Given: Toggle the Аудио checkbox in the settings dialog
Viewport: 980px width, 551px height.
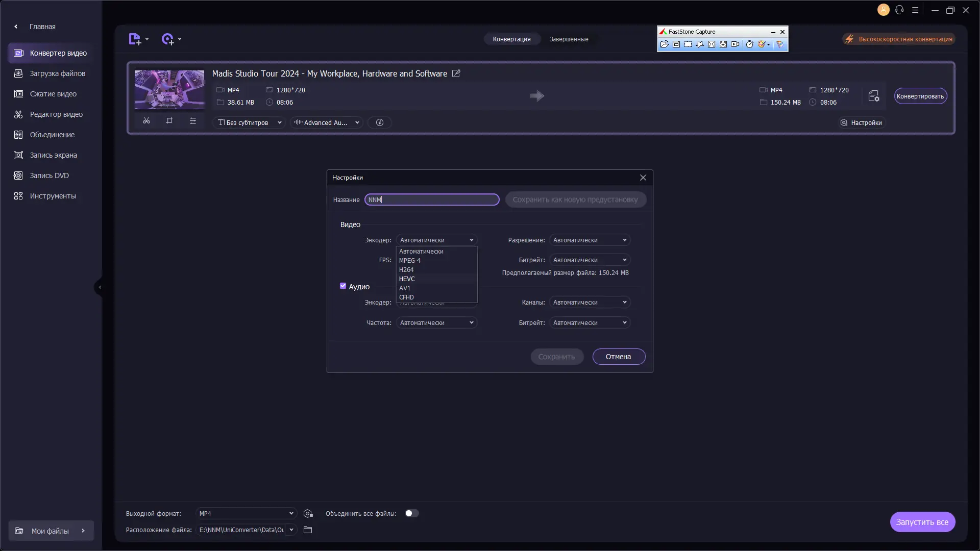Looking at the screenshot, I should 343,286.
